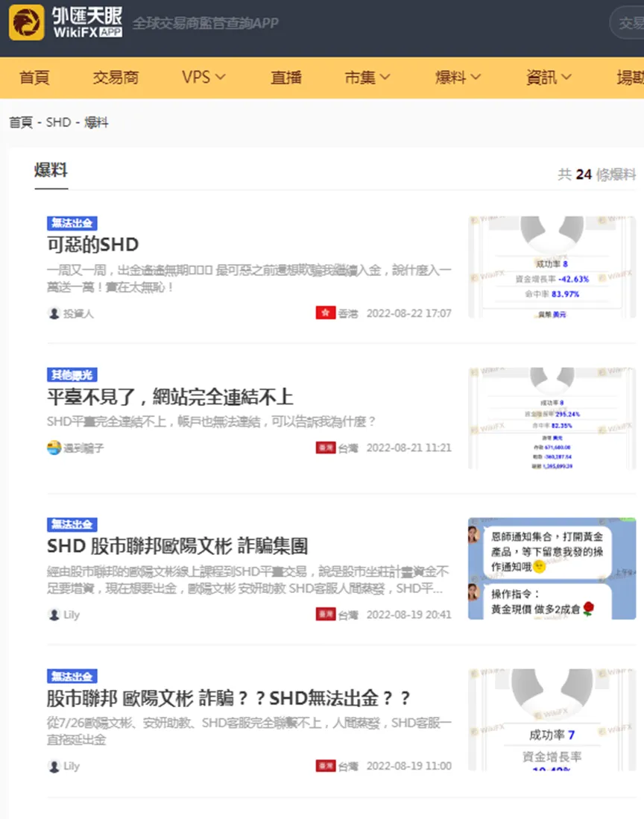Open the 市集 menu item
The width and height of the screenshot is (644, 819).
(359, 78)
